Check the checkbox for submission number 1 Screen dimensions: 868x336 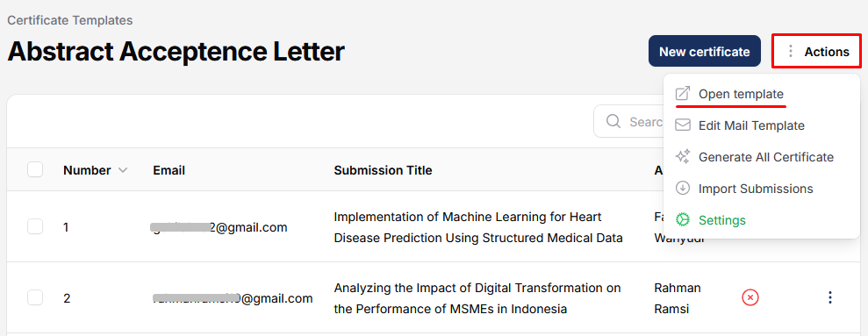coord(35,226)
